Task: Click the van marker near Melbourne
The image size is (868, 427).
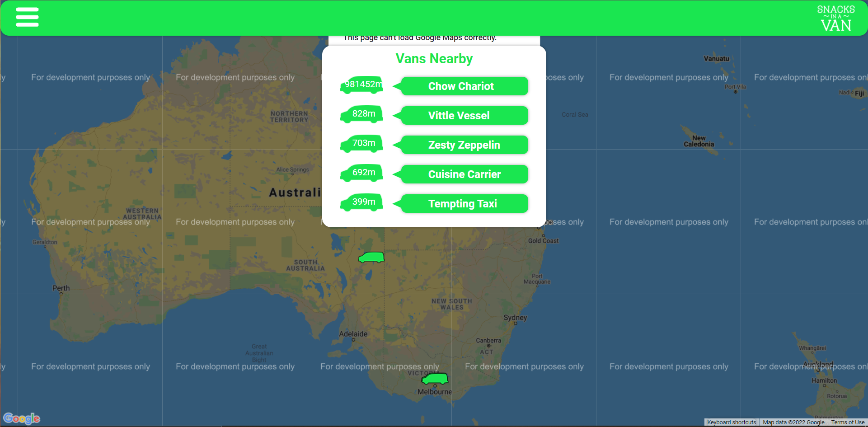Action: [x=434, y=379]
